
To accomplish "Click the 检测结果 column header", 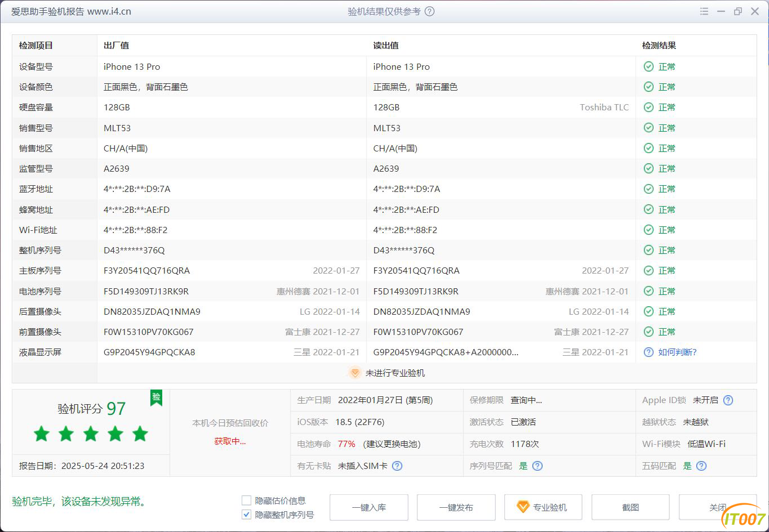I will coord(659,46).
